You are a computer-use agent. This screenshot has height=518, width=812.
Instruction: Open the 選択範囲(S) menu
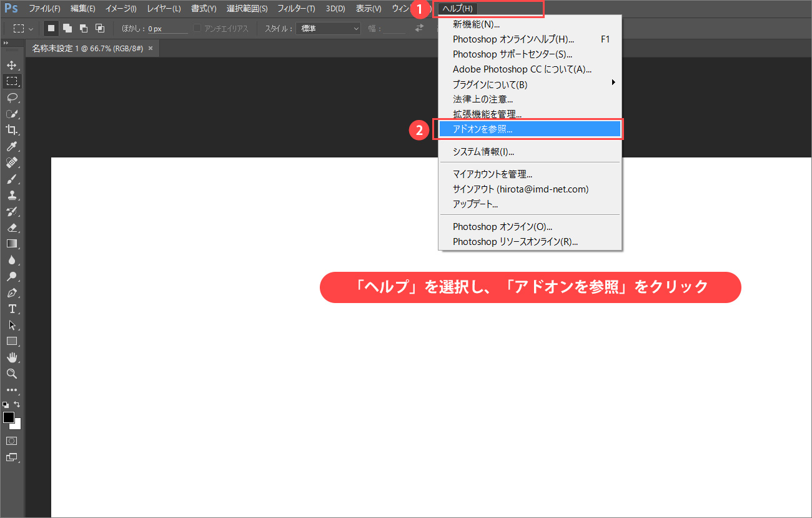247,9
